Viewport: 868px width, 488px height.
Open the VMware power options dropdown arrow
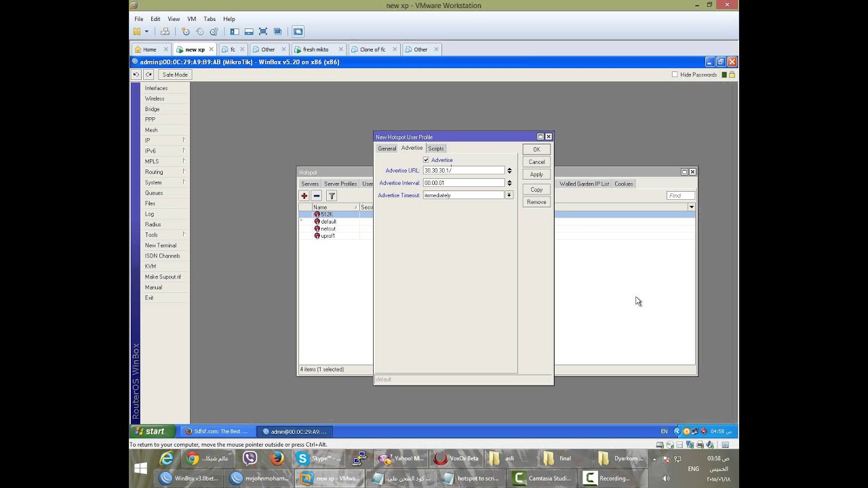pos(146,31)
